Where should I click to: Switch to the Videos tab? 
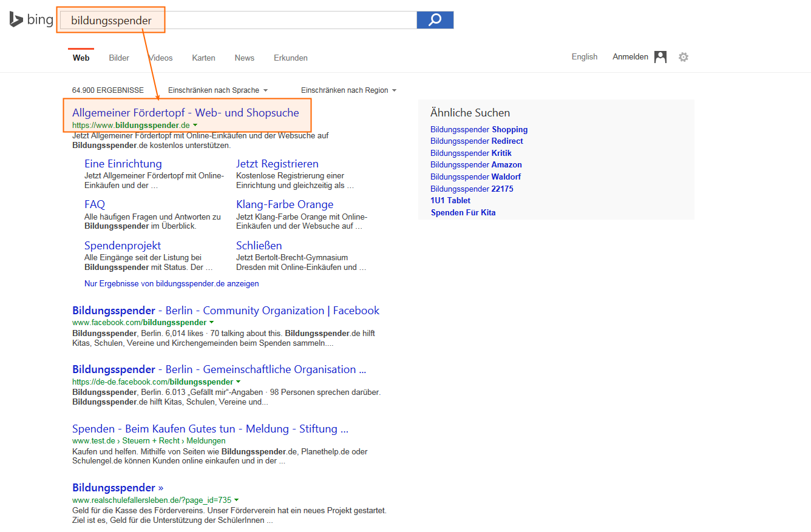click(161, 58)
